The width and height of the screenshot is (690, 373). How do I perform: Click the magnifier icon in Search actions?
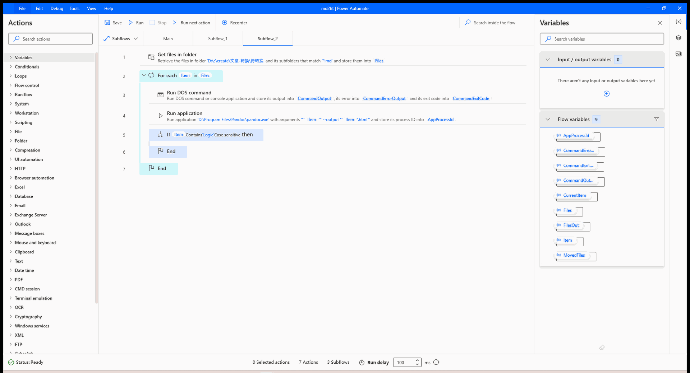[16, 39]
